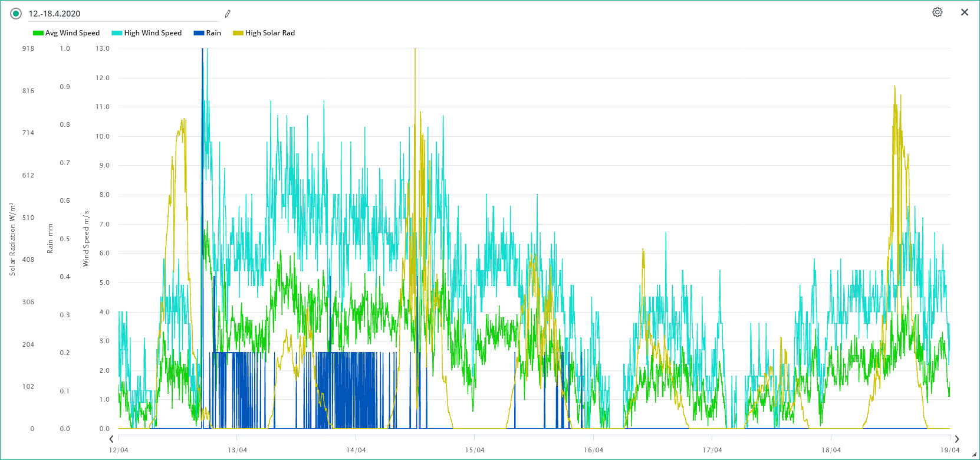This screenshot has height=460, width=980.
Task: Click the pencil edit icon beside the title
Action: [228, 14]
